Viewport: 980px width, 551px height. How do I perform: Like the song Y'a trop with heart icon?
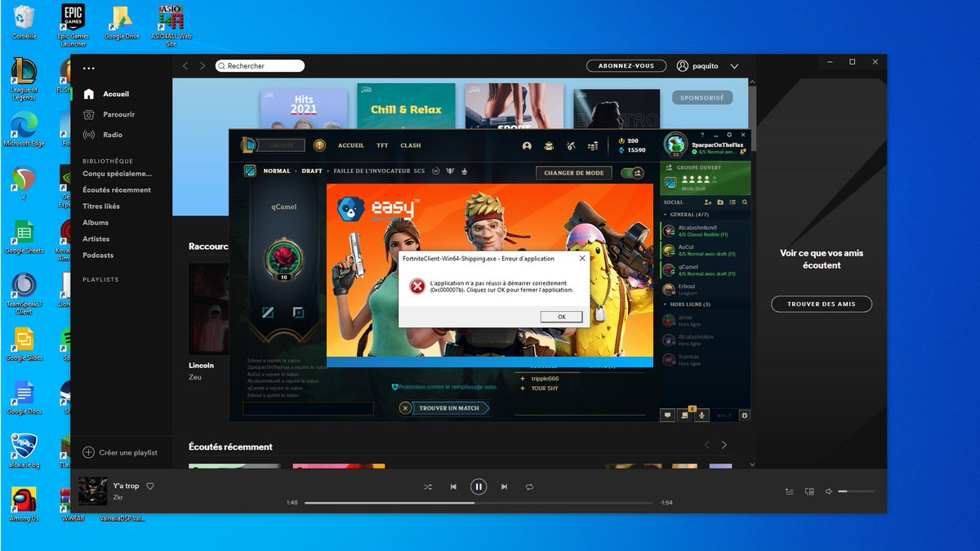pyautogui.click(x=150, y=486)
